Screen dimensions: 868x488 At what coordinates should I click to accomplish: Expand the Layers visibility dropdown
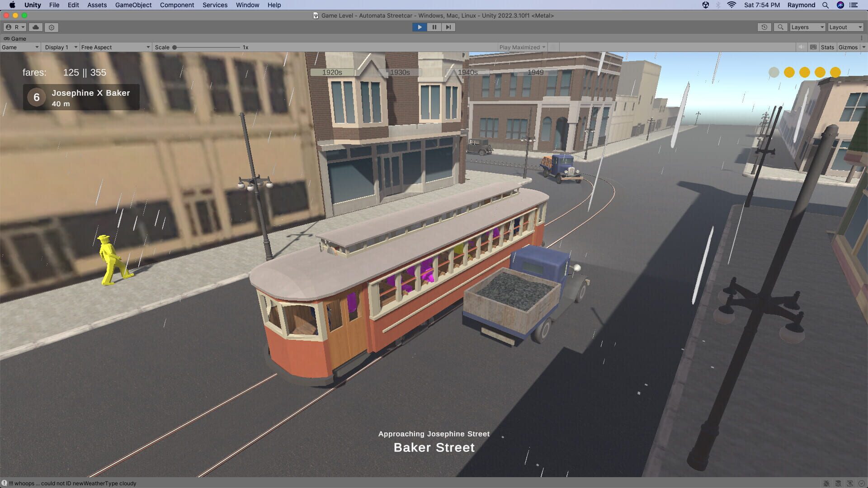tap(807, 27)
